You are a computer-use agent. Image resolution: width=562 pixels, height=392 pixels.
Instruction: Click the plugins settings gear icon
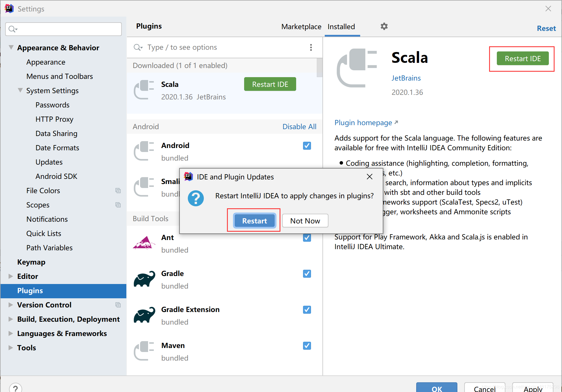[384, 26]
